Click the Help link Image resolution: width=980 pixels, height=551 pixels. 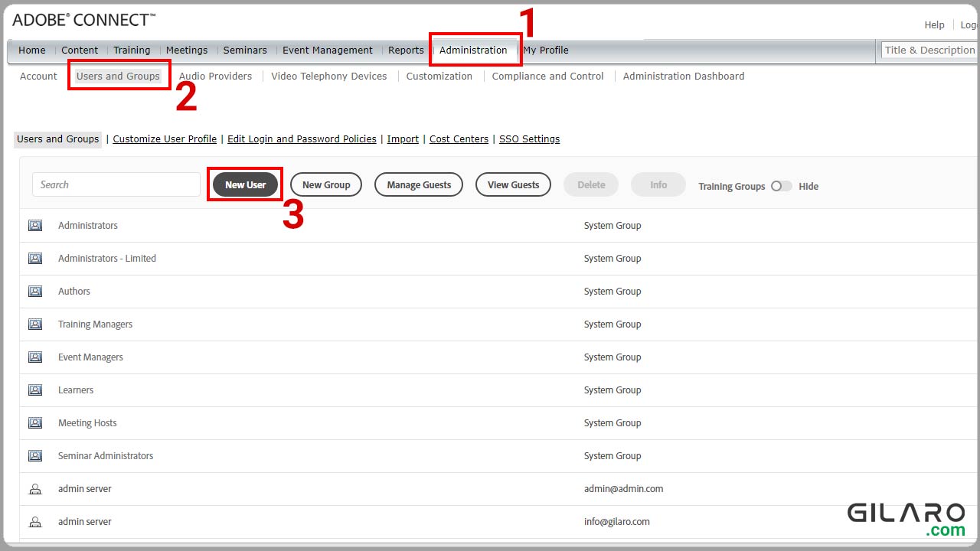pos(934,25)
